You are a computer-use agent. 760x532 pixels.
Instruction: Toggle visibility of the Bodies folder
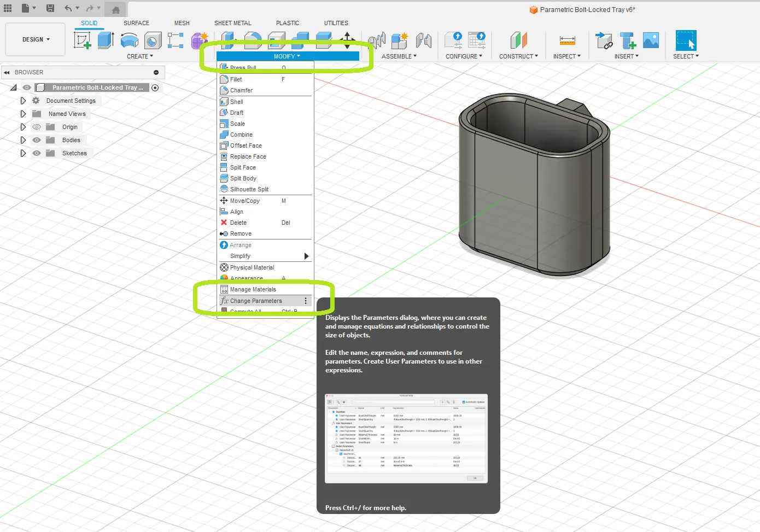tap(36, 140)
